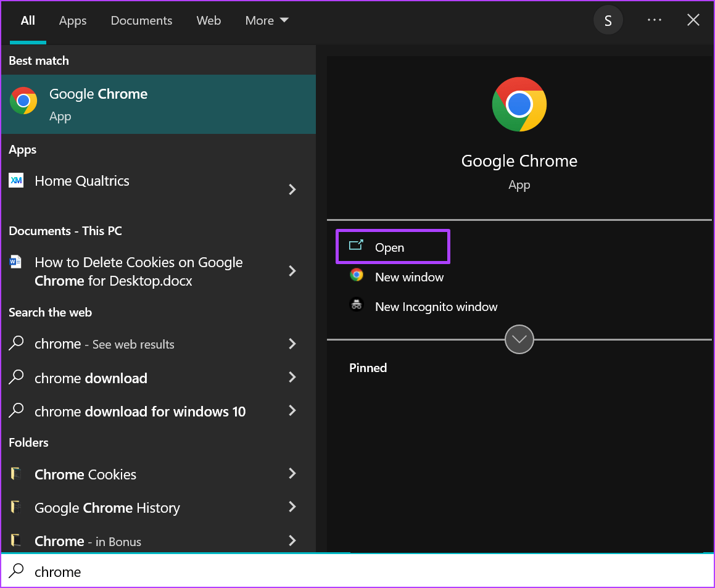715x588 pixels.
Task: Click the circular down-arrow to show more actions
Action: [x=519, y=339]
